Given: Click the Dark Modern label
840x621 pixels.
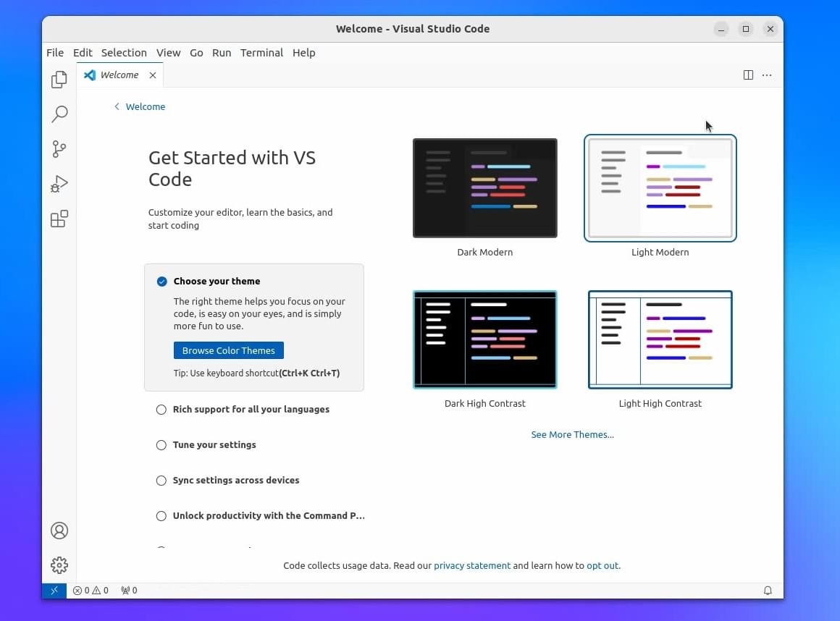Looking at the screenshot, I should [485, 252].
